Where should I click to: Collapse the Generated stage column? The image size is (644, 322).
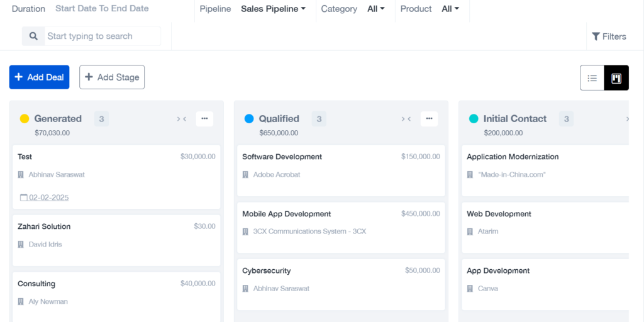tap(182, 119)
